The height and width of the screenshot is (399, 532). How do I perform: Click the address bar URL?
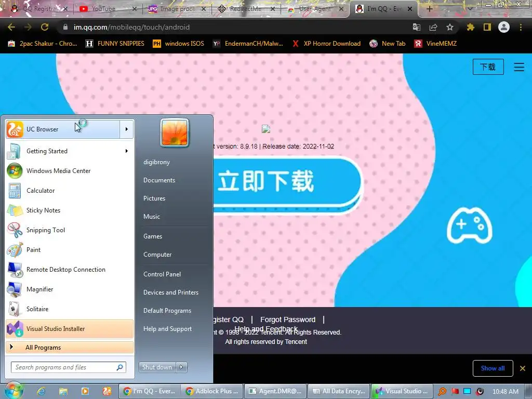pos(131,27)
